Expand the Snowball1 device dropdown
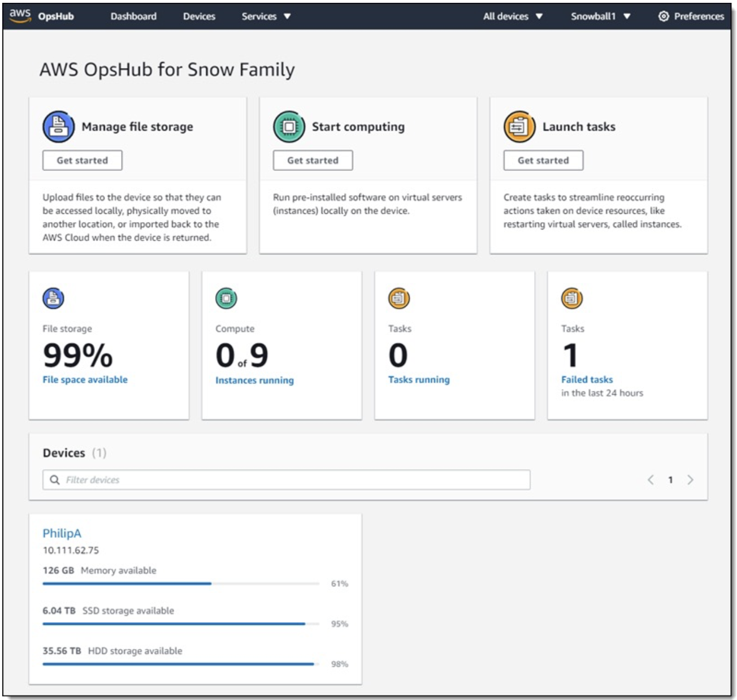 point(601,16)
